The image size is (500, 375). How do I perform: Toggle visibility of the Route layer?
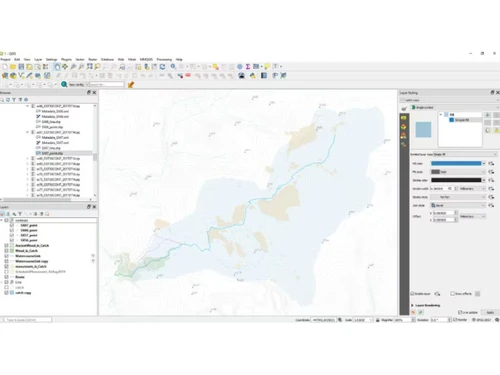pyautogui.click(x=6, y=277)
